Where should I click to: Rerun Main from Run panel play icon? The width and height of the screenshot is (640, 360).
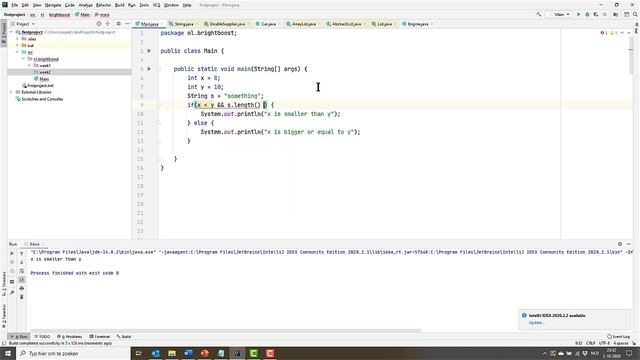pos(12,253)
